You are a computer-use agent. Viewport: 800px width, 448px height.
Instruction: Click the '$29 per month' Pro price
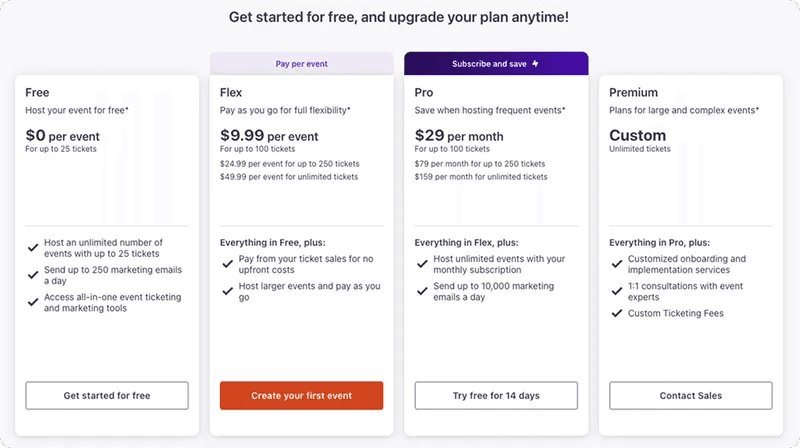(463, 136)
